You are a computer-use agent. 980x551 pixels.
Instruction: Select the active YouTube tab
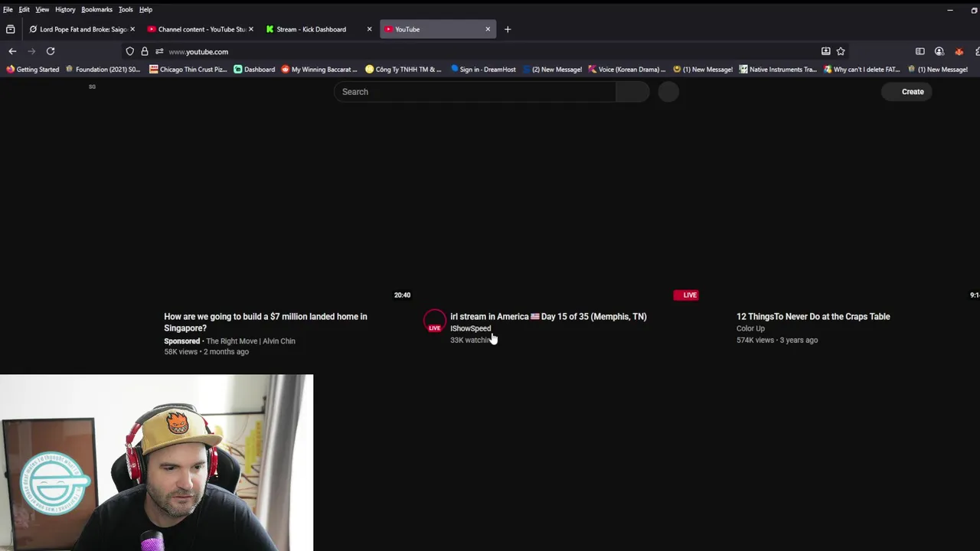tap(438, 29)
